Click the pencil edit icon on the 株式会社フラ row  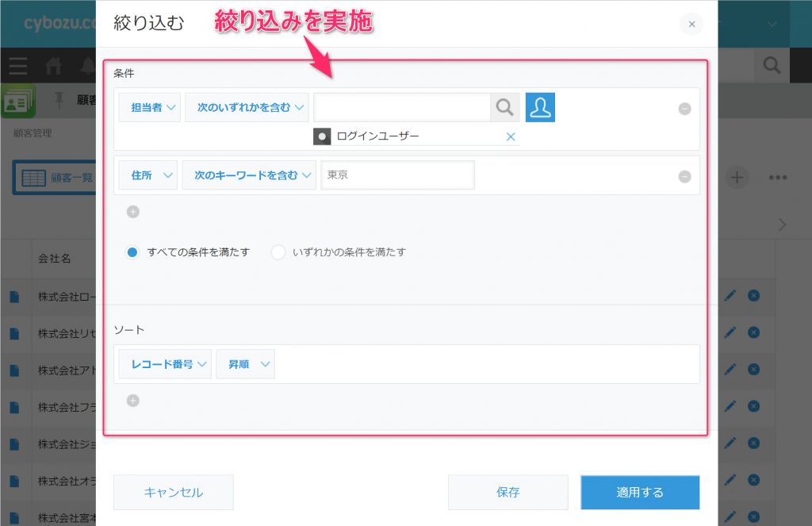pos(730,405)
